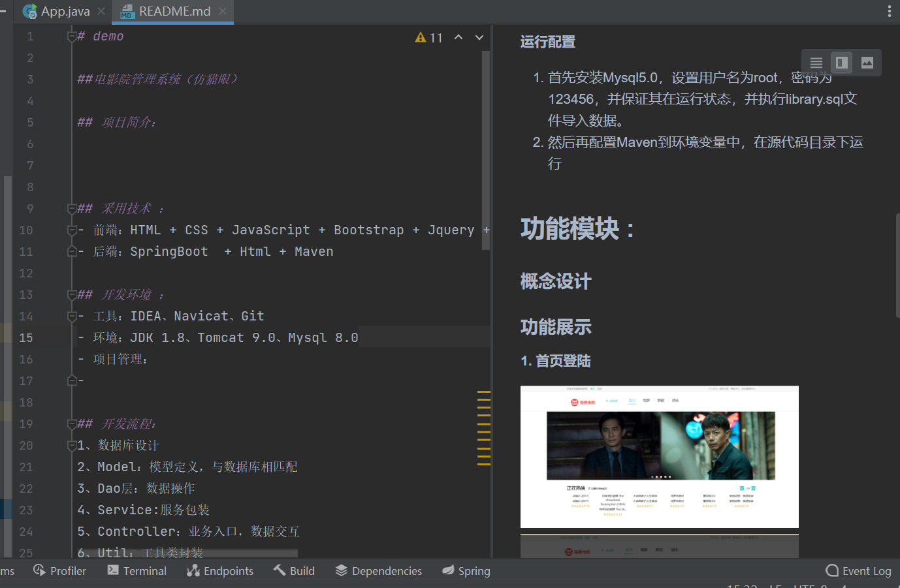Open the Endpoints tool window
Screen dimensions: 900x588
point(220,571)
